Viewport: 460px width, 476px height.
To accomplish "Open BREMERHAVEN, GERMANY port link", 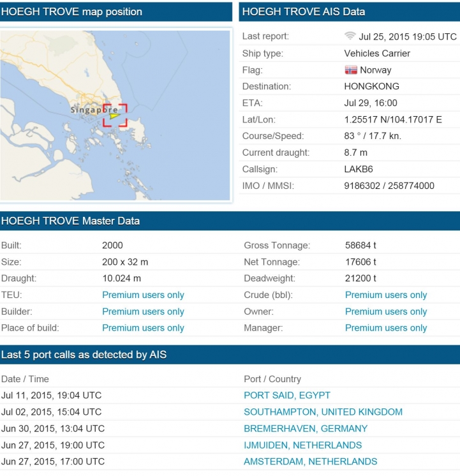I will click(306, 428).
